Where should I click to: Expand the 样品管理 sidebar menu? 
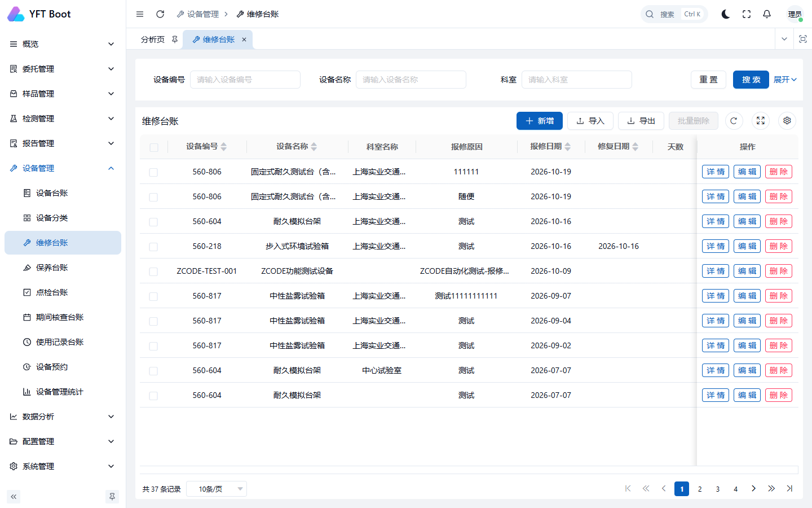click(63, 94)
